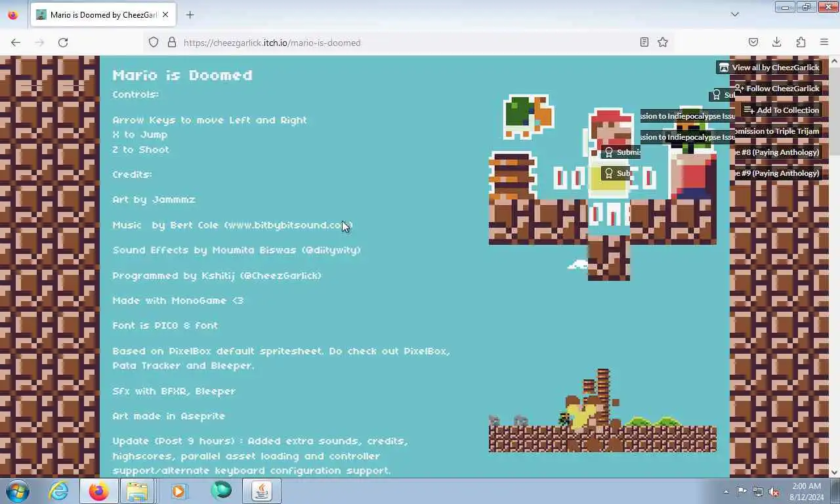Launch Internet Explorer from taskbar

pyautogui.click(x=58, y=491)
